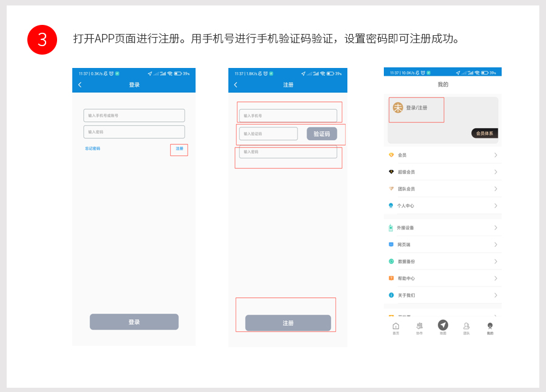Focus the 输入密码 field on the login screen
Screen dimensions: 546x392
click(x=134, y=132)
